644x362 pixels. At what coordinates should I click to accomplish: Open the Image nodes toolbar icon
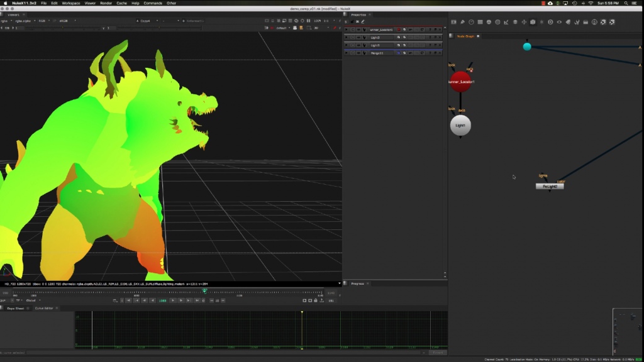pyautogui.click(x=453, y=22)
